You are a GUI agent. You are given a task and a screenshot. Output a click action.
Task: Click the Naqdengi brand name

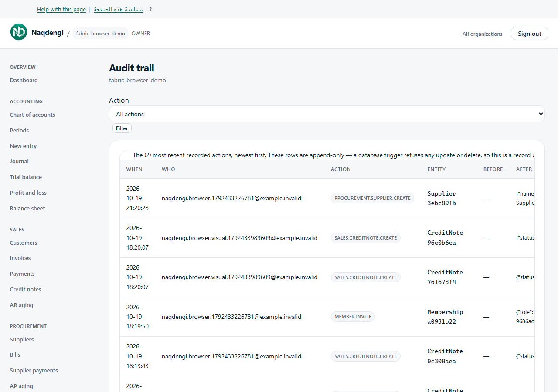48,33
